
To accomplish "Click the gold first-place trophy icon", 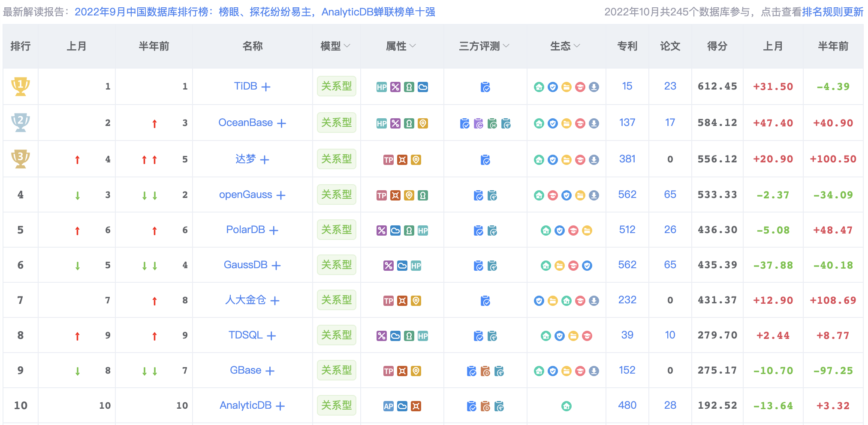I will [21, 87].
